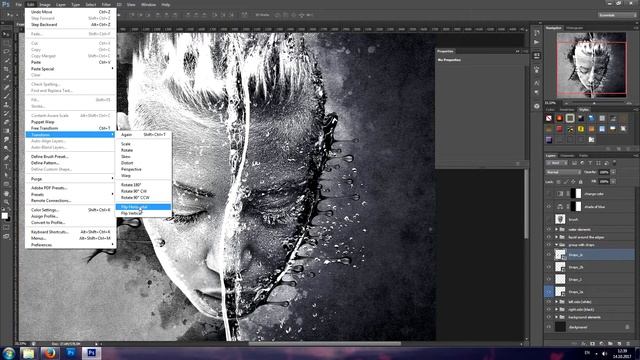Click delete layer trash icon
This screenshot has height=360, width=640.
(628, 344)
